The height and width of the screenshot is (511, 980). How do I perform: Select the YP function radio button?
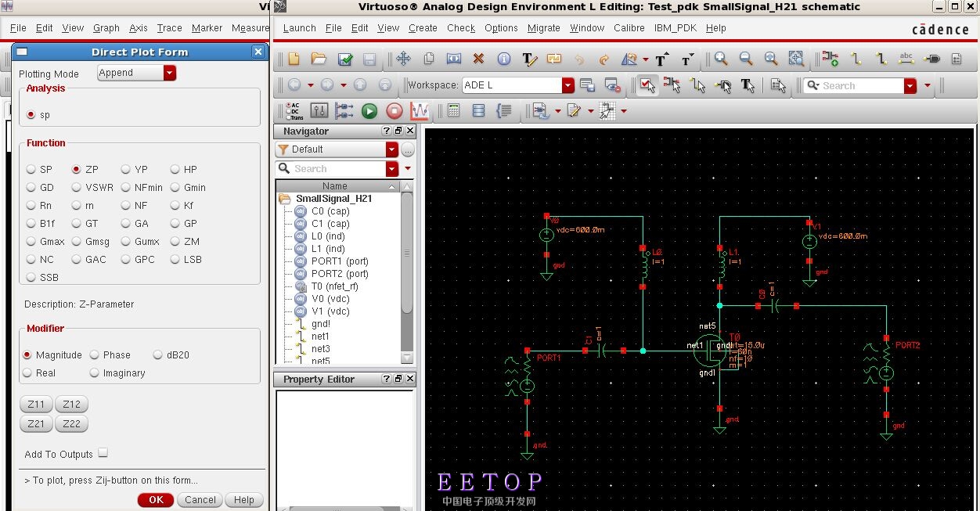(125, 169)
